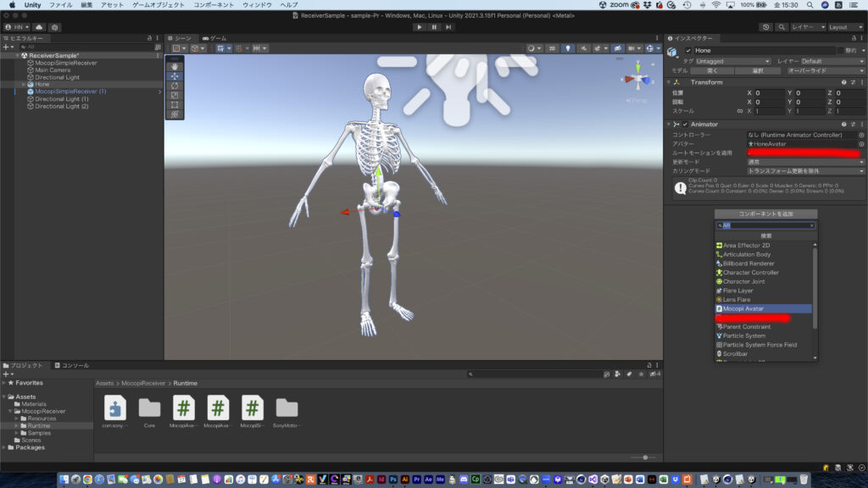
Task: Open the Untagged tag dropdown
Action: 732,61
